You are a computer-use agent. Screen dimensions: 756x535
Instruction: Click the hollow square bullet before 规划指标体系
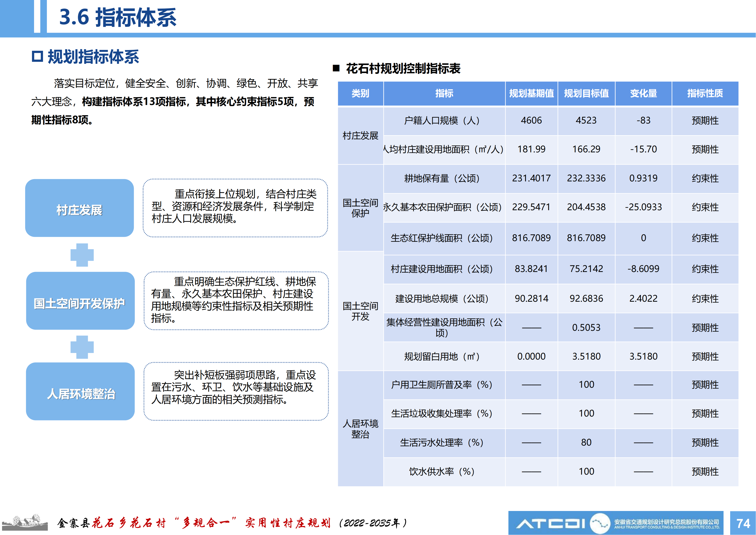point(37,56)
